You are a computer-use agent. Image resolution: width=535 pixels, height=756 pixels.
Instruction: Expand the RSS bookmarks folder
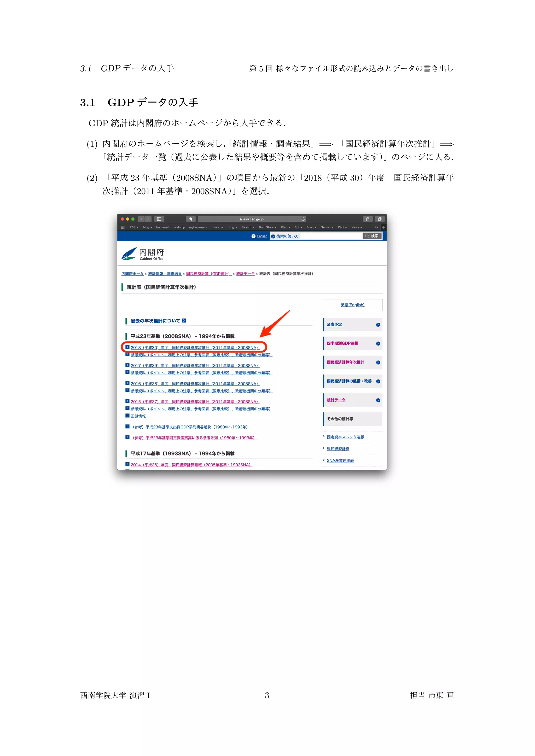coord(134,227)
